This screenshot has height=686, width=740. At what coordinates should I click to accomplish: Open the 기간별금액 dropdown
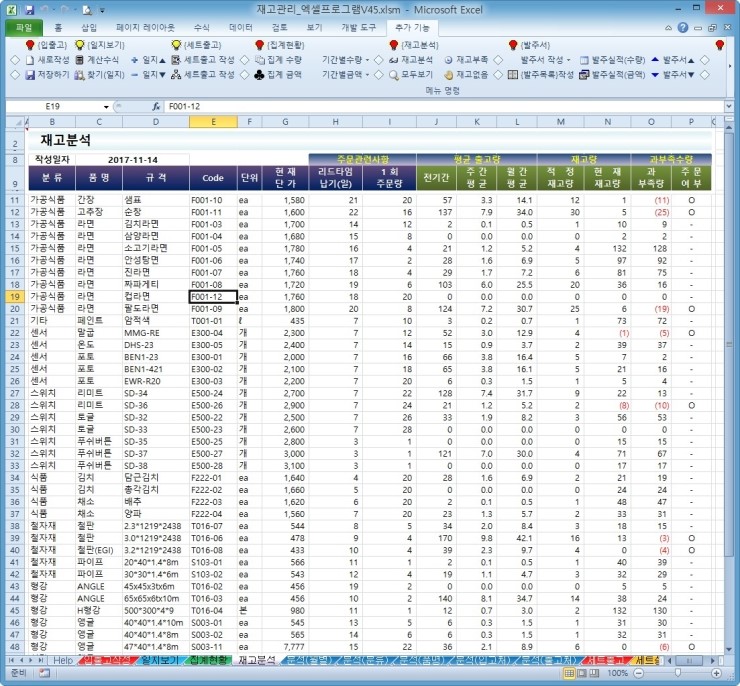pyautogui.click(x=367, y=75)
